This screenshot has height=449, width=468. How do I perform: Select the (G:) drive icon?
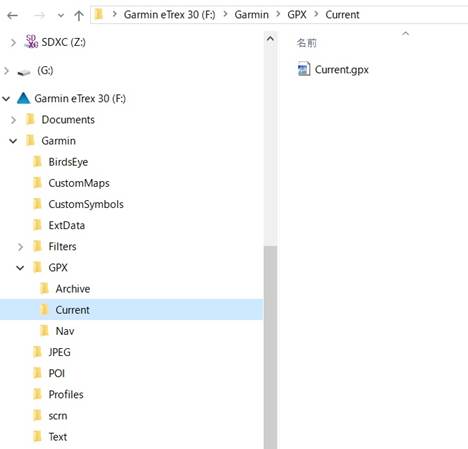(24, 71)
